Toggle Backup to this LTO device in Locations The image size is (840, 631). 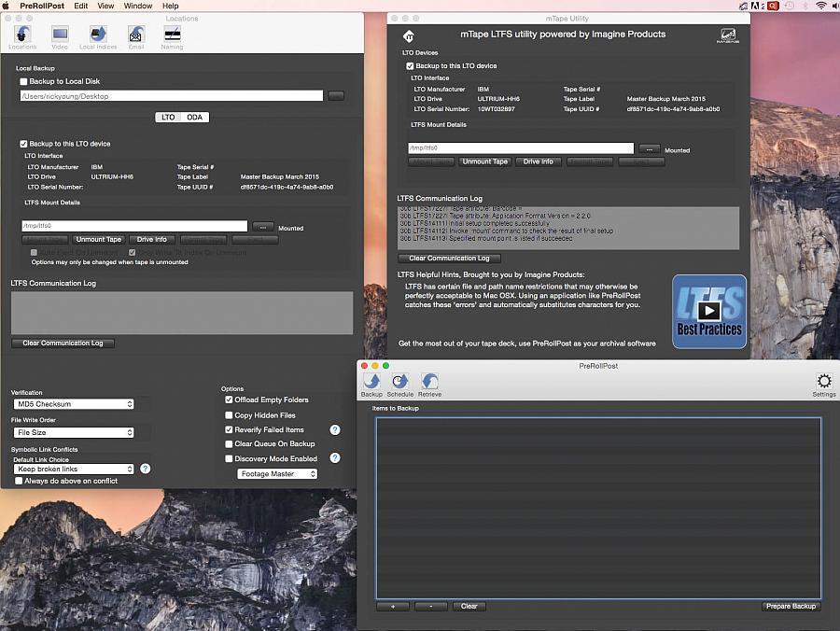pyautogui.click(x=23, y=144)
